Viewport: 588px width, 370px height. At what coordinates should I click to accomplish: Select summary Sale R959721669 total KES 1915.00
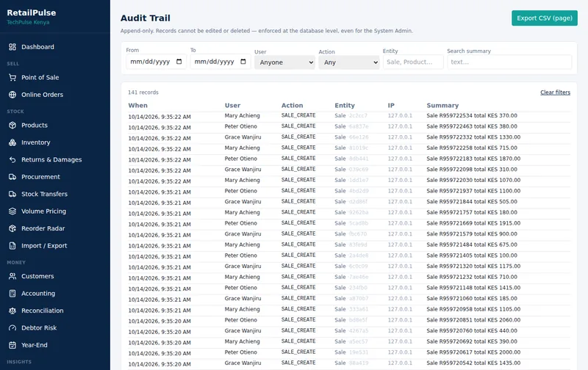(x=473, y=223)
